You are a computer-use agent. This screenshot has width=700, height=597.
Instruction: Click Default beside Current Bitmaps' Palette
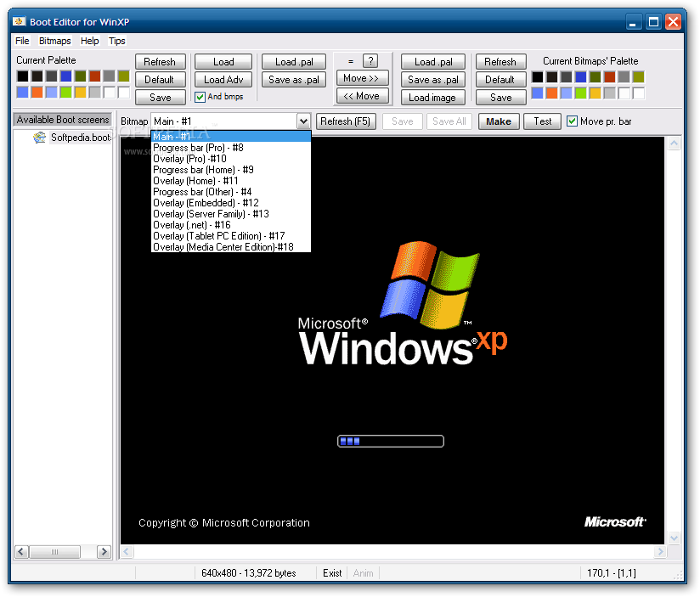coord(500,80)
